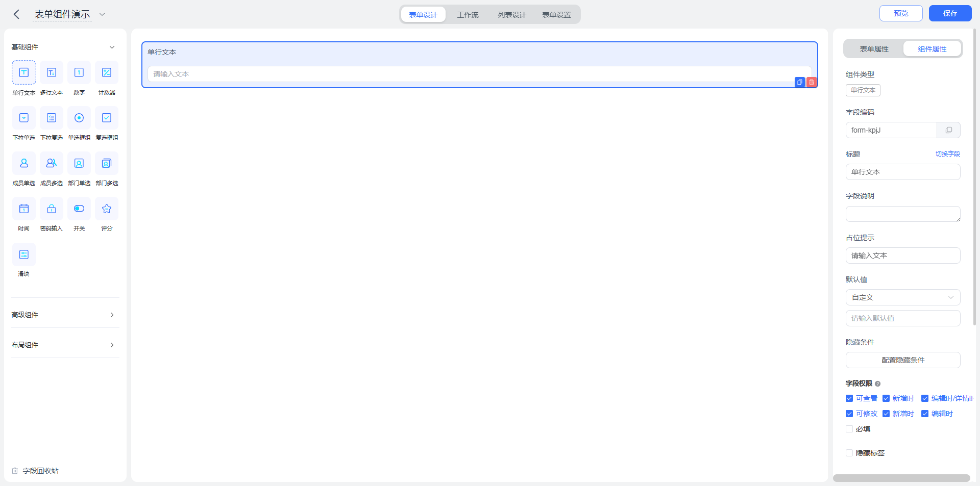Enable the 必填 checkbox
Image resolution: width=980 pixels, height=486 pixels.
pos(849,429)
